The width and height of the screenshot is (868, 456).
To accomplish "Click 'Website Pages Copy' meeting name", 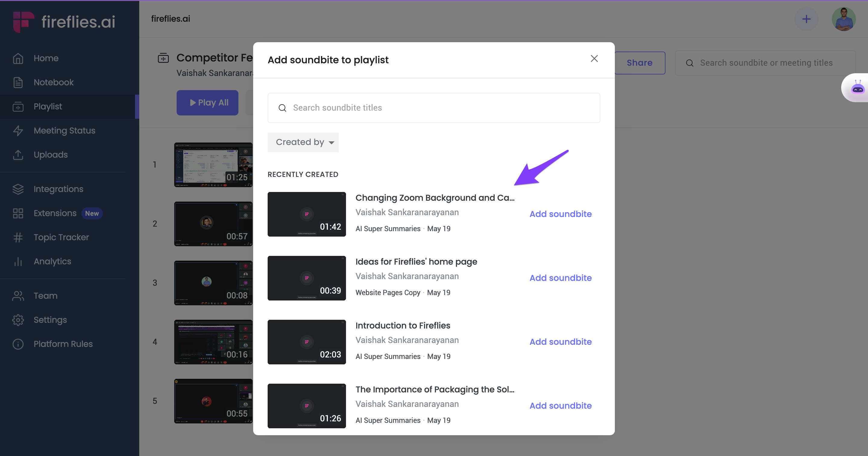I will pos(388,293).
